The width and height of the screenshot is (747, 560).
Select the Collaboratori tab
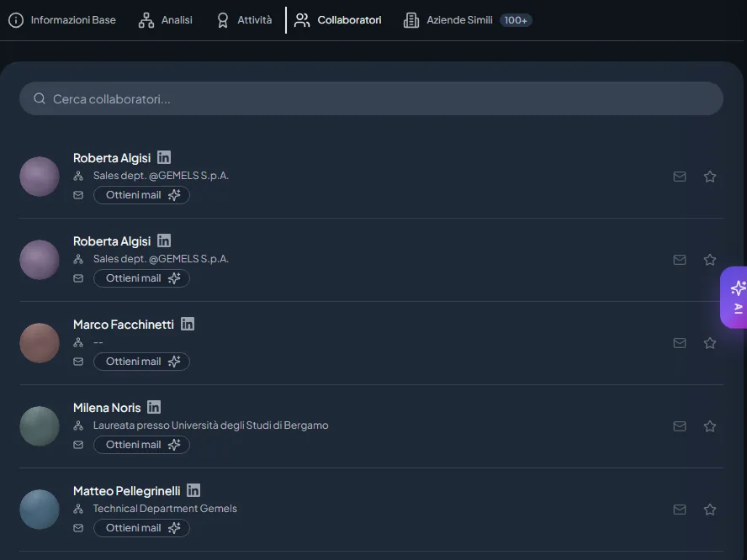338,20
